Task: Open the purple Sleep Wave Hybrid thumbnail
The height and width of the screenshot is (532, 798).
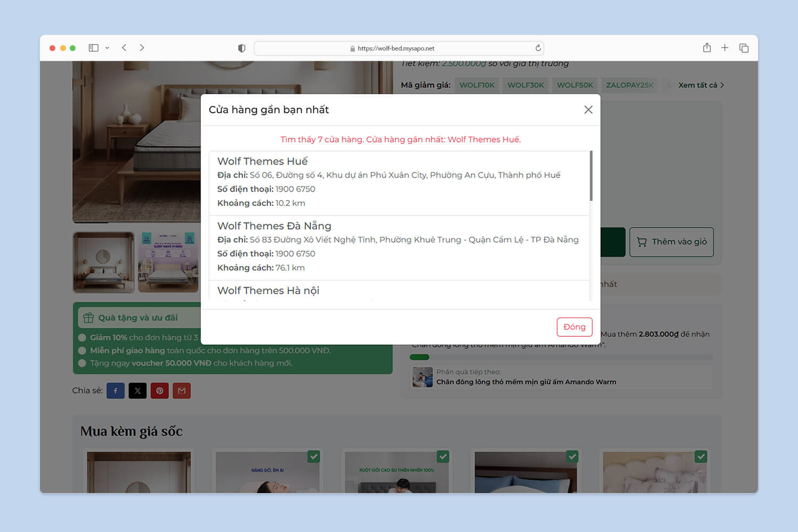Action: (168, 262)
